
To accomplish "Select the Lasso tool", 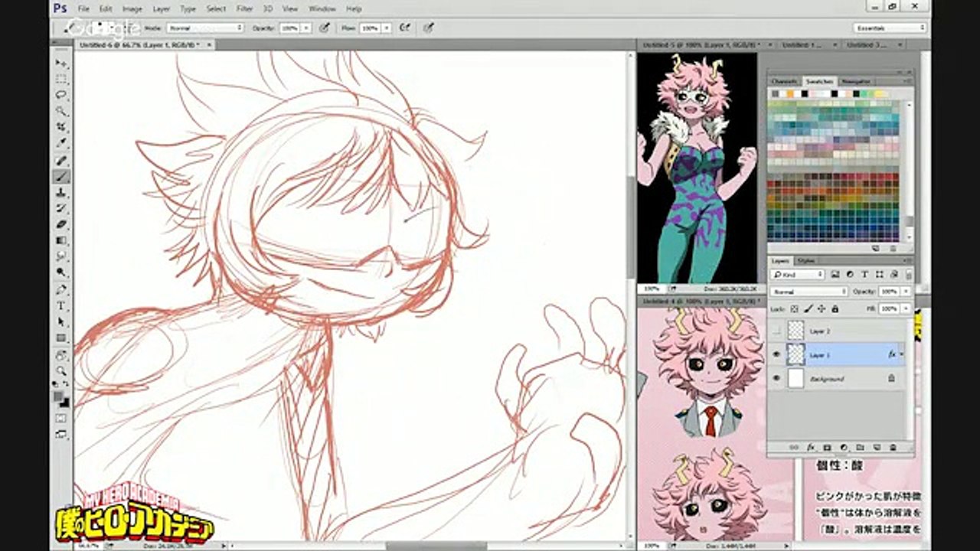I will pyautogui.click(x=61, y=95).
